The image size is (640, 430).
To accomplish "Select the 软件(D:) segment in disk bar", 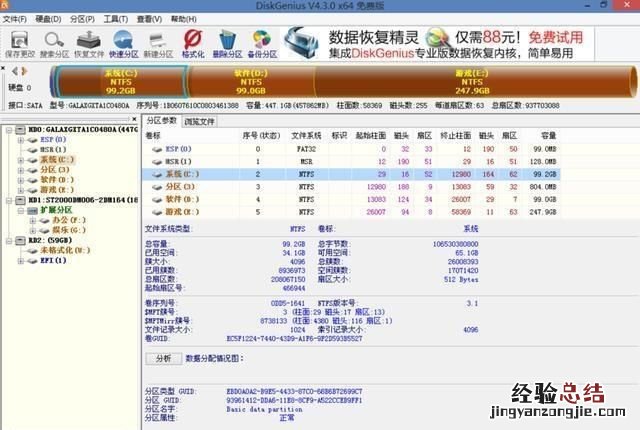I will (x=251, y=82).
